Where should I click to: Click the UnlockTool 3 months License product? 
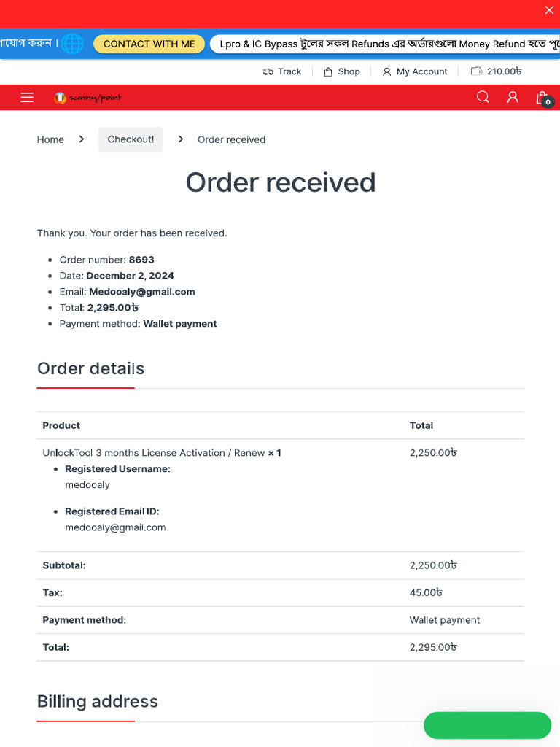pos(153,453)
